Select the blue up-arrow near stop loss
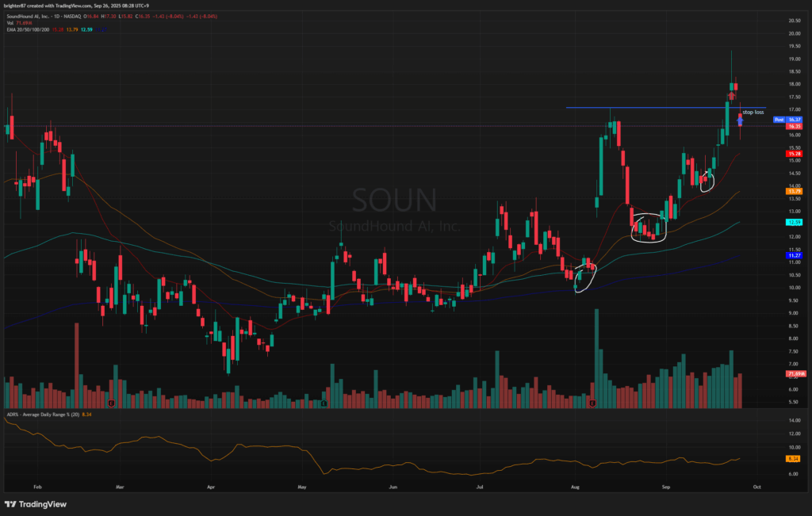The height and width of the screenshot is (516, 812). click(740, 121)
